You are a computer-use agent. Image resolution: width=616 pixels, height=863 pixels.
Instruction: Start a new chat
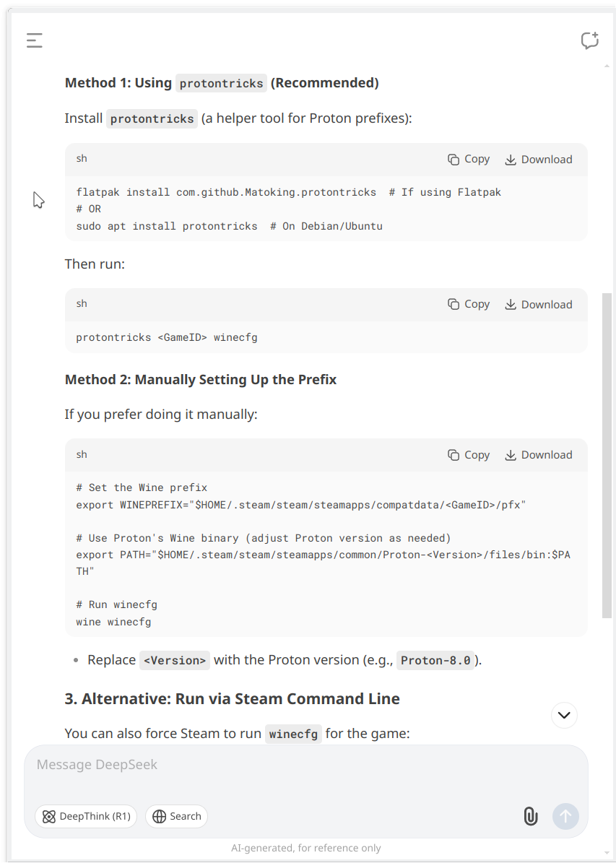pyautogui.click(x=589, y=40)
